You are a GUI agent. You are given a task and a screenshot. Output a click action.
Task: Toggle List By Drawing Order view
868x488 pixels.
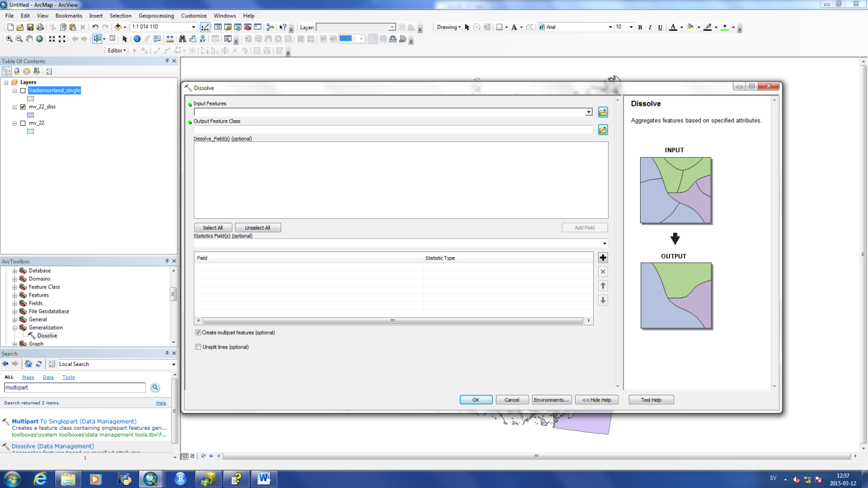7,71
